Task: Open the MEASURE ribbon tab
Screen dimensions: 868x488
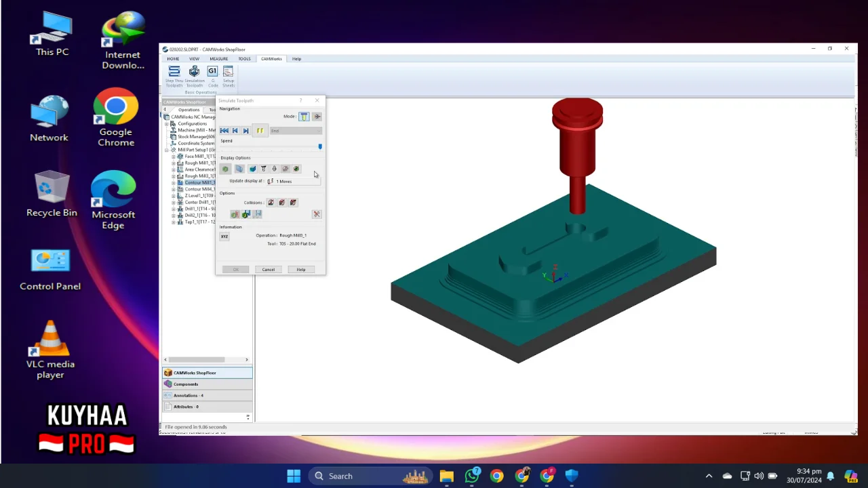Action: pos(219,59)
